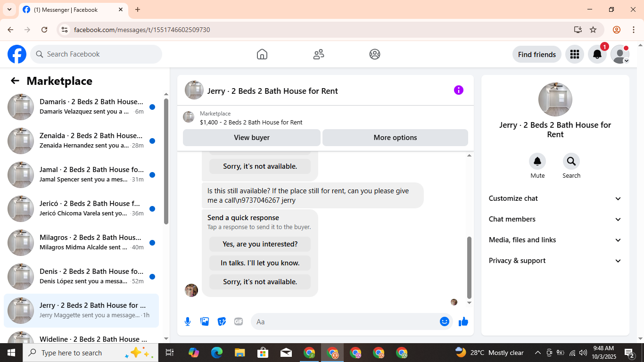Expand Chat members section
This screenshot has width=644, height=362.
pyautogui.click(x=555, y=219)
